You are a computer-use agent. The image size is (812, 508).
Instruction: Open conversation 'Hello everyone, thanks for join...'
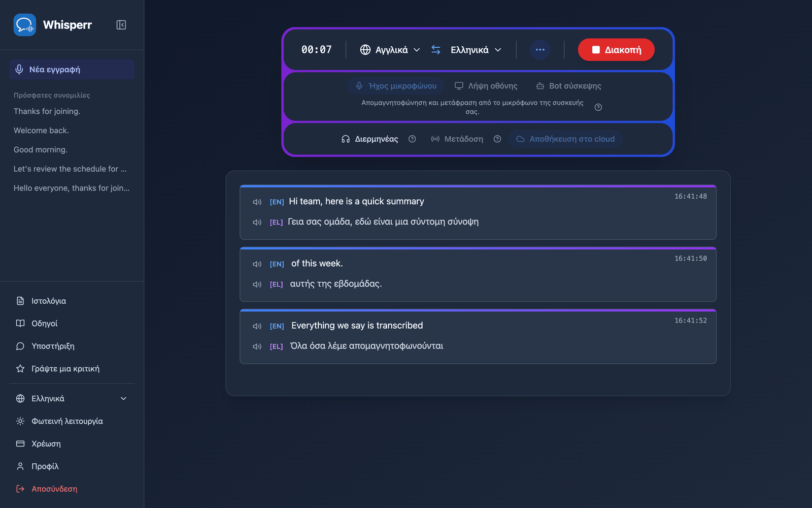tap(72, 188)
